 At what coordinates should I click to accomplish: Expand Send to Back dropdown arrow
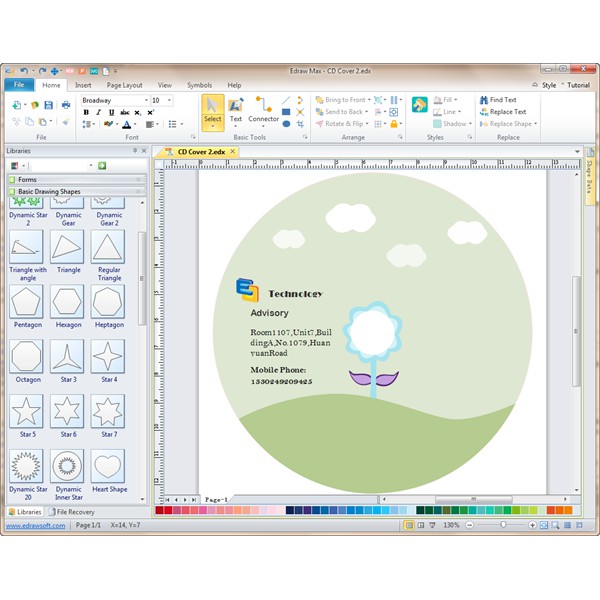(x=367, y=112)
